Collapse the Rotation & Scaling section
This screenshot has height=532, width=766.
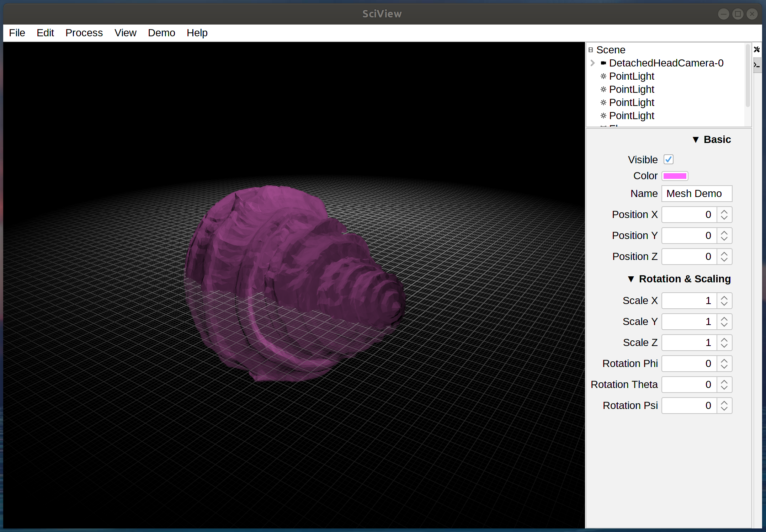click(x=631, y=279)
